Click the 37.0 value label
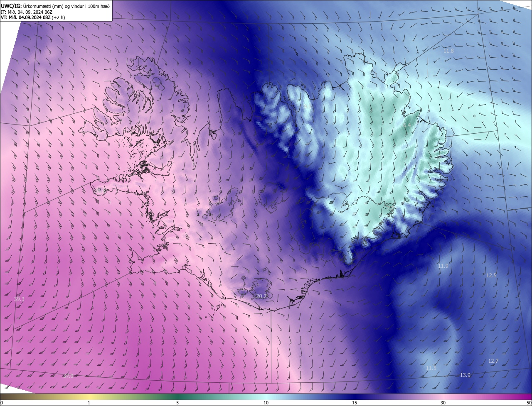This screenshot has width=532, height=406. pos(68,376)
